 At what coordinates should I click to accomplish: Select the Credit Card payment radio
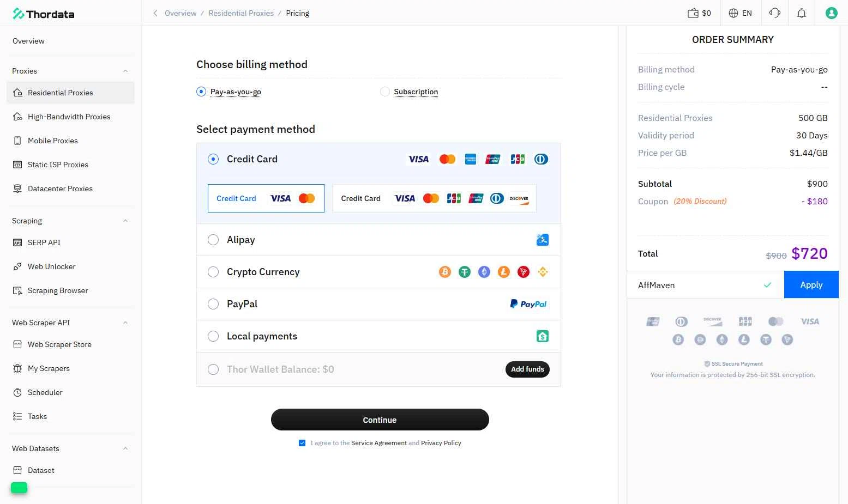coord(213,159)
